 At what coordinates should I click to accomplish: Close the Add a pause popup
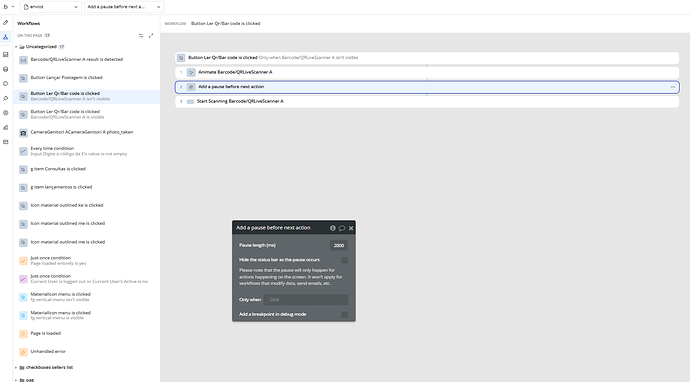[351, 228]
